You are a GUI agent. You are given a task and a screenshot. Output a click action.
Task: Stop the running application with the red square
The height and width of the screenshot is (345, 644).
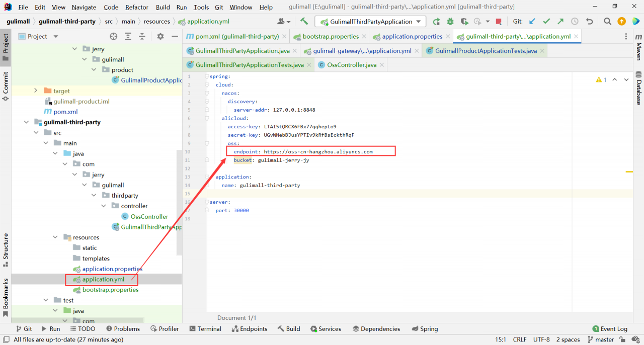click(499, 22)
